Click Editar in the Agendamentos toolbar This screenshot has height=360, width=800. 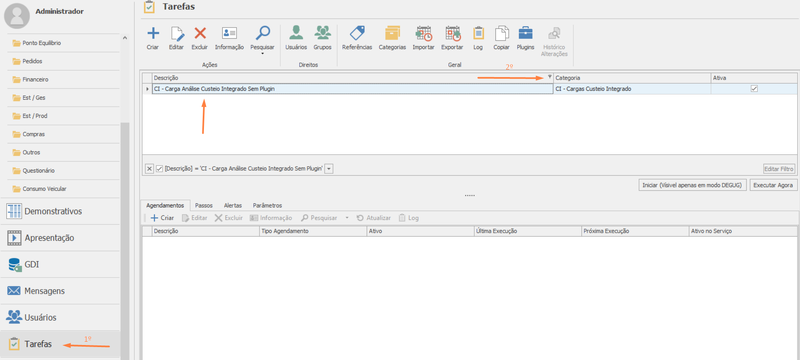(194, 218)
